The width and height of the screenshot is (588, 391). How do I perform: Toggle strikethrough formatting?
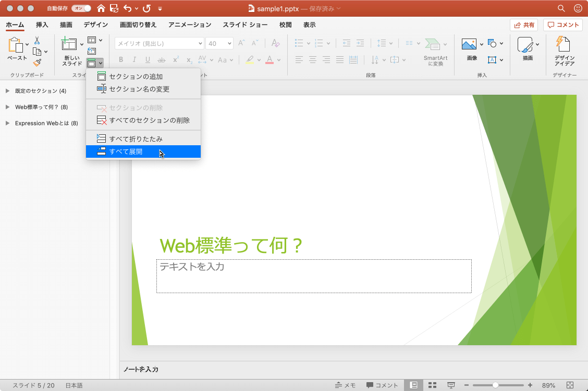pos(161,60)
